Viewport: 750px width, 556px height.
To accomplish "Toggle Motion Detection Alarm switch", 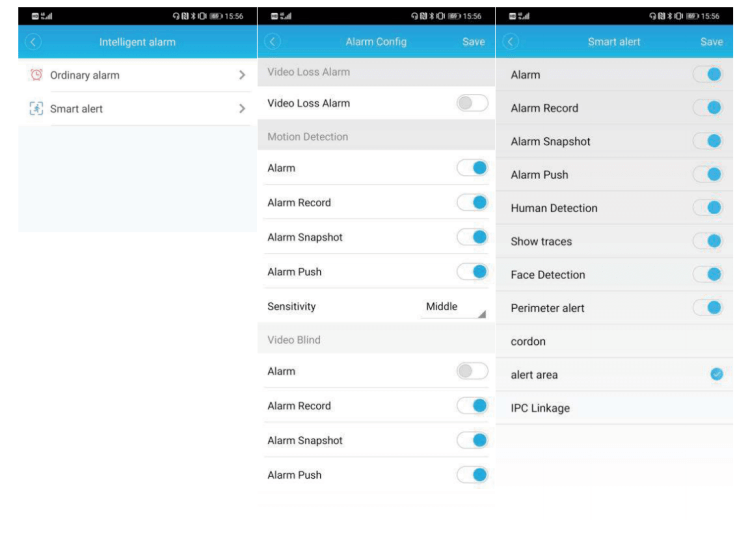I will [x=472, y=168].
